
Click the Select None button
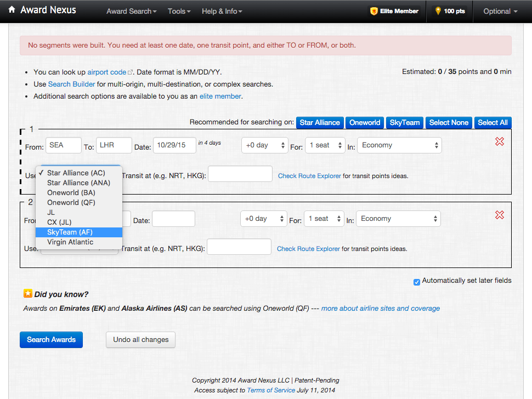pyautogui.click(x=449, y=122)
